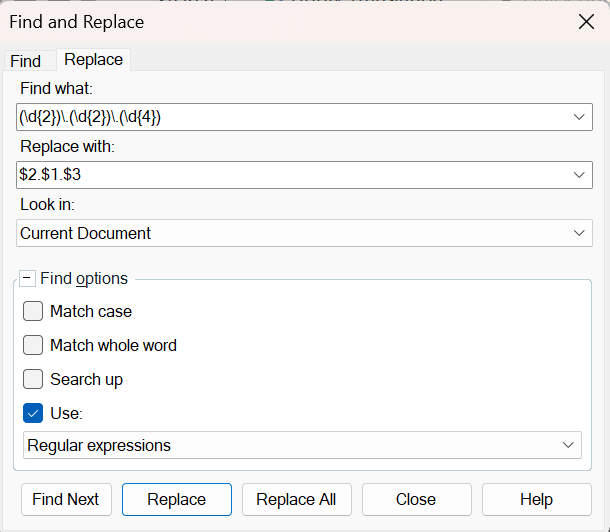Close the Find and Replace dialog window
This screenshot has height=532, width=610.
point(586,22)
